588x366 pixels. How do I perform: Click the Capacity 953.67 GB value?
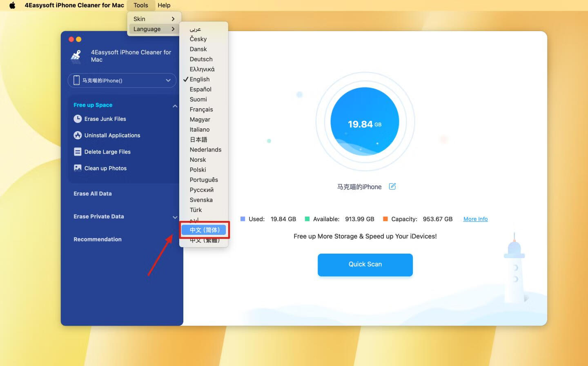click(x=438, y=219)
